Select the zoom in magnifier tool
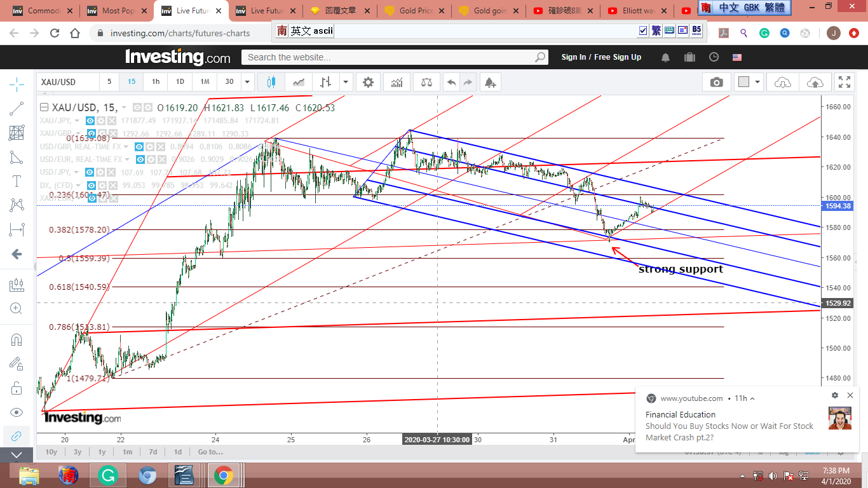Viewport: 868px width, 488px height. 17,309
